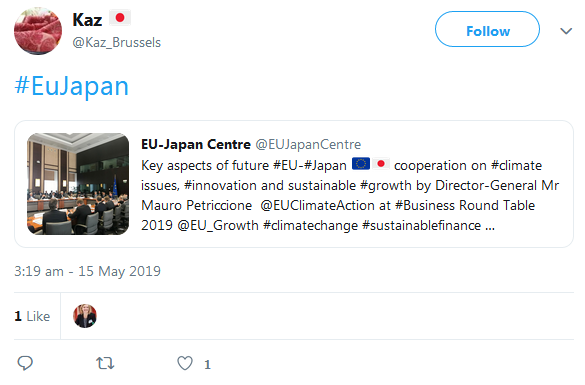View the liker's profile avatar
585x385 pixels.
tap(85, 316)
